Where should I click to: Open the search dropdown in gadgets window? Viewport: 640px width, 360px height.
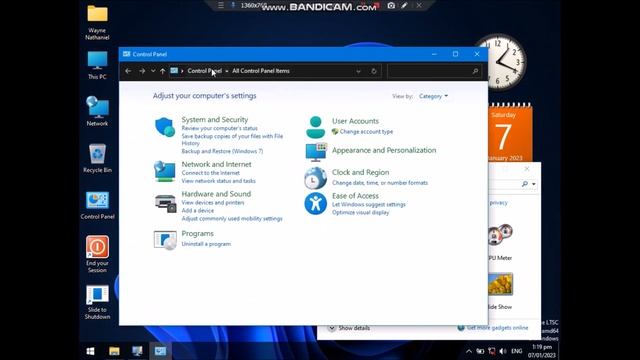533,184
